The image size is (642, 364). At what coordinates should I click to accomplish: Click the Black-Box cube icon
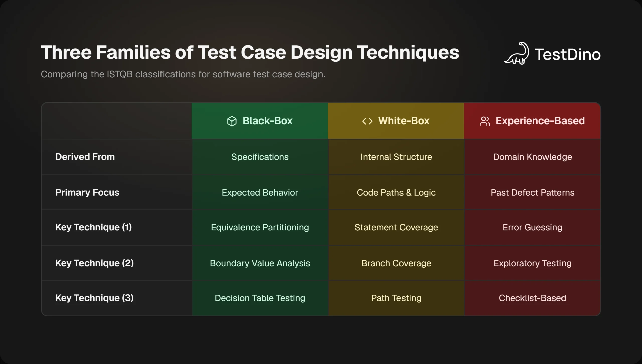click(232, 121)
